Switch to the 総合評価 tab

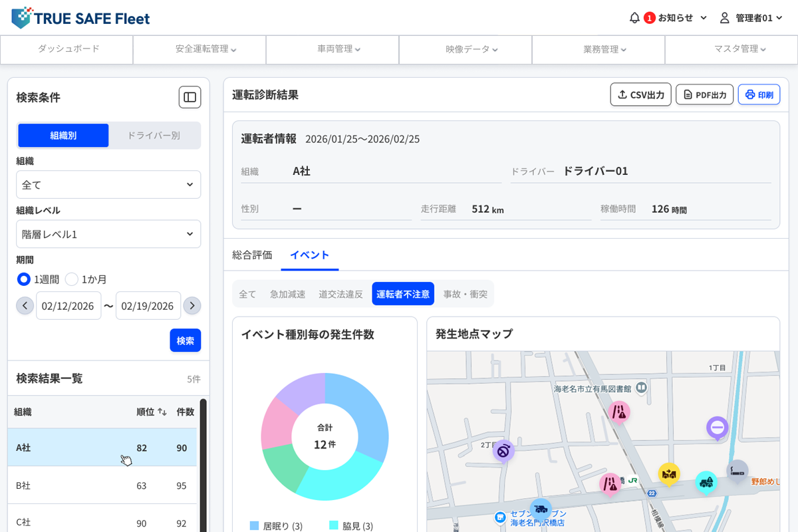252,255
